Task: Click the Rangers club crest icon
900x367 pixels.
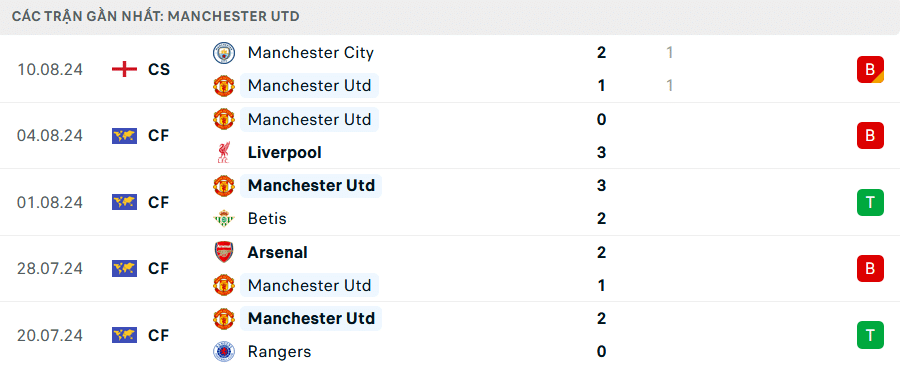Action: pos(224,351)
